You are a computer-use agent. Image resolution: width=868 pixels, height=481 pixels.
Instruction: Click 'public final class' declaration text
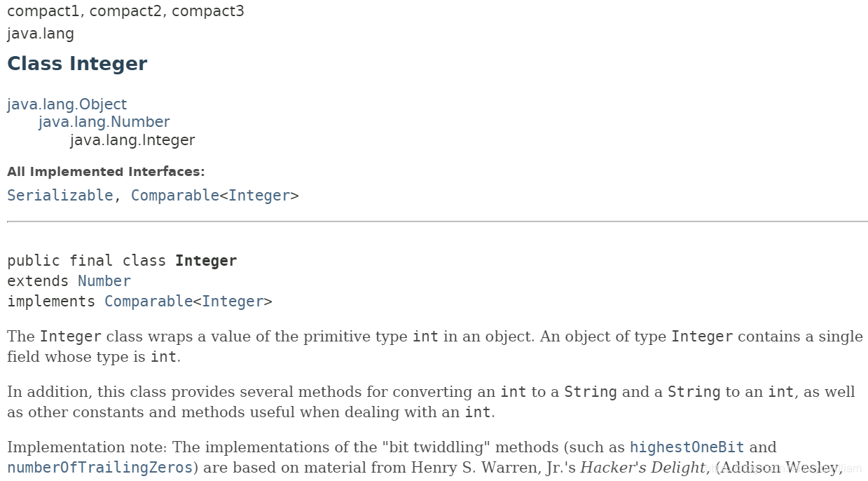click(86, 261)
